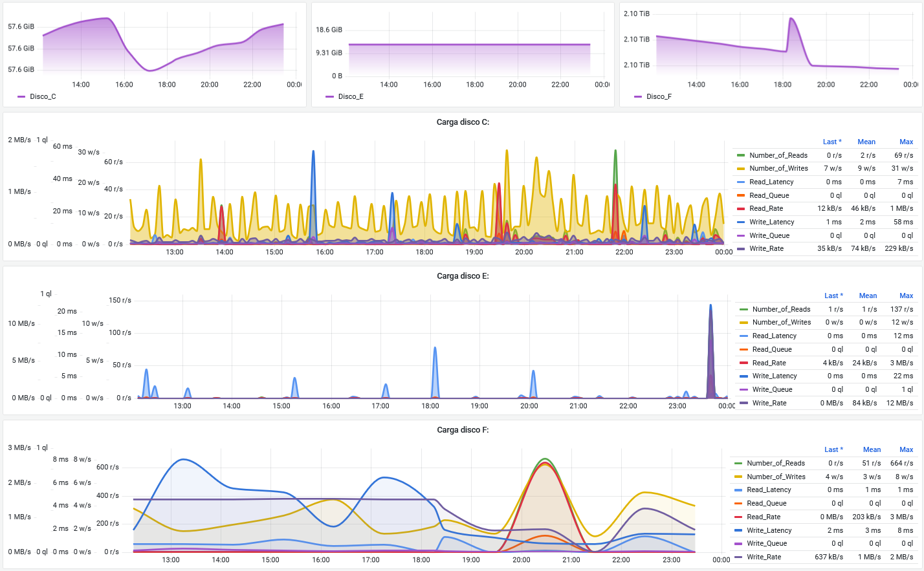The width and height of the screenshot is (924, 571).
Task: Toggle the Disco_E legend entry
Action: tap(351, 97)
